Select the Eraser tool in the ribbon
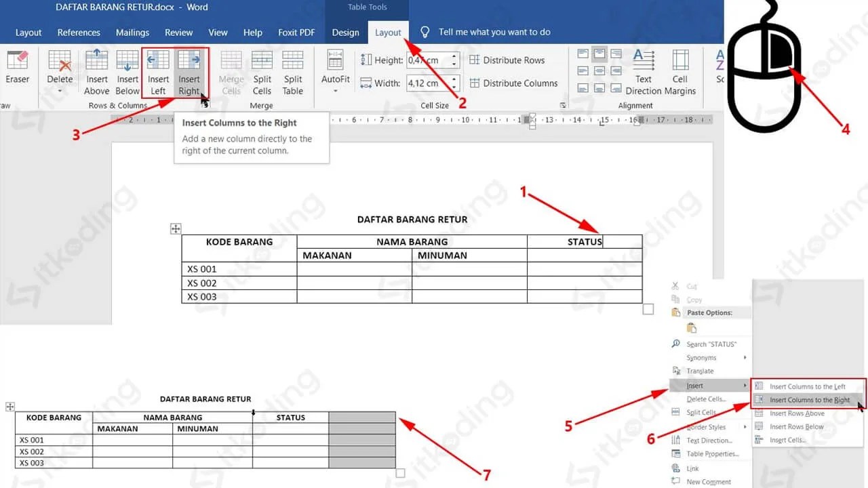This screenshot has width=868, height=488. tap(16, 68)
